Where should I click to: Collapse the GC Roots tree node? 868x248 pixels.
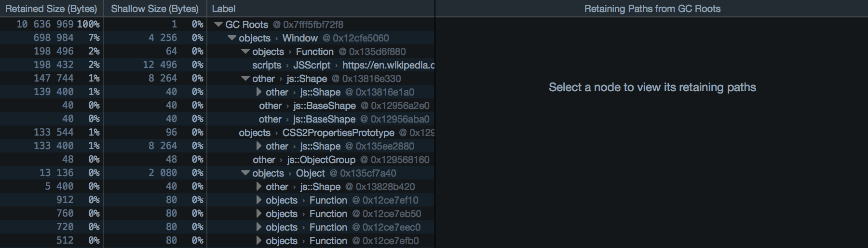(x=218, y=25)
